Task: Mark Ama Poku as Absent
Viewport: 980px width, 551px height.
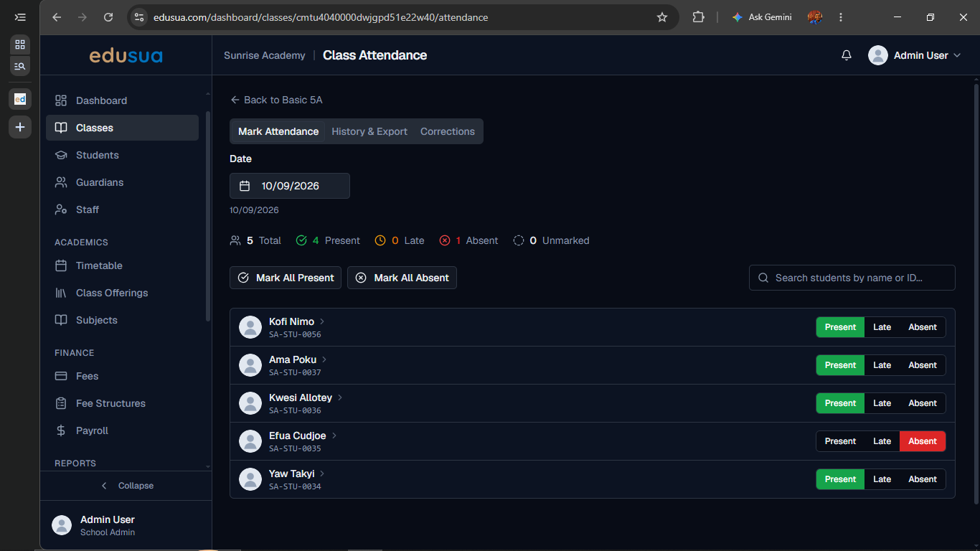Action: pyautogui.click(x=923, y=365)
